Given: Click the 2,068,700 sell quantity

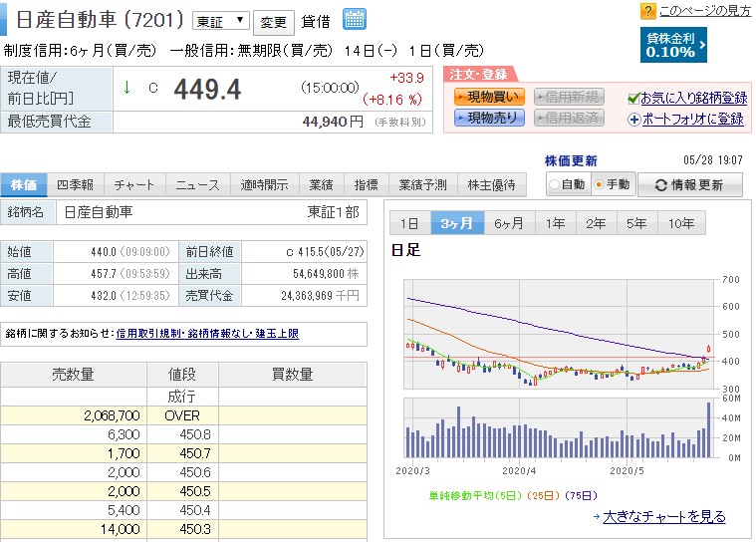Looking at the screenshot, I should pos(112,415).
